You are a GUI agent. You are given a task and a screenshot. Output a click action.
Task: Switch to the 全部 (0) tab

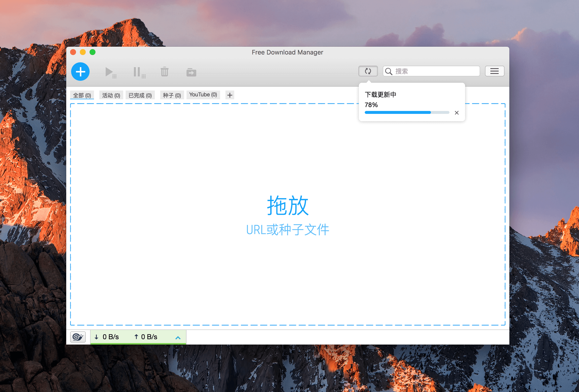(x=82, y=95)
